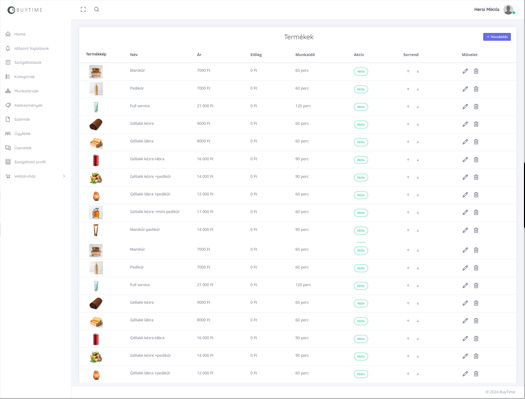Screen dimensions: 525x399
Task: Toggle Aktív badge on Manikűr-pedikűr row
Action: tap(361, 230)
